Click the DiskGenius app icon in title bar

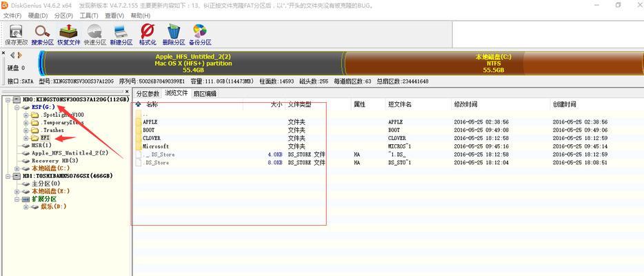[x=5, y=5]
